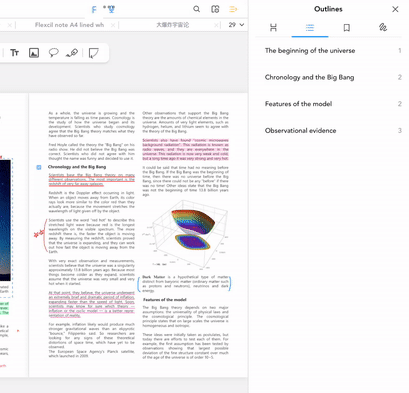Image resolution: width=409 pixels, height=393 pixels.
Task: Select the text box tool
Action: pyautogui.click(x=14, y=53)
